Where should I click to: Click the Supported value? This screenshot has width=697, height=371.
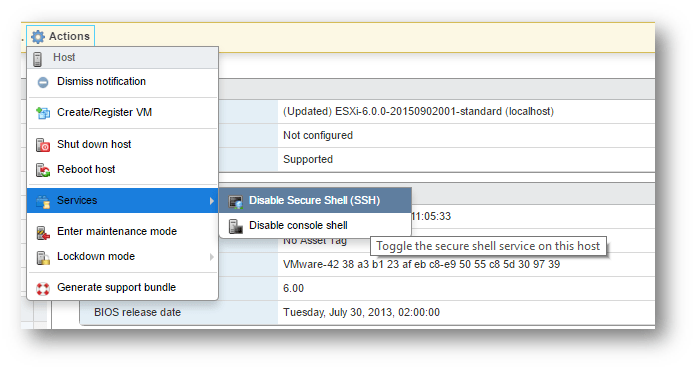(x=308, y=160)
